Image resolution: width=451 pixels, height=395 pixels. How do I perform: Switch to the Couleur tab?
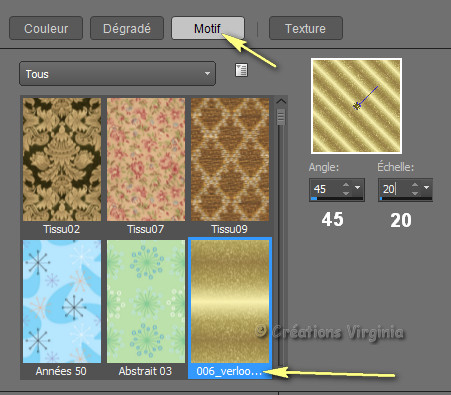[46, 28]
